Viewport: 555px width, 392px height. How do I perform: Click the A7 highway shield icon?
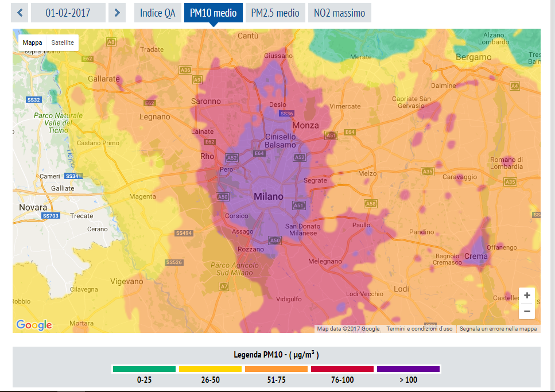tap(224, 286)
